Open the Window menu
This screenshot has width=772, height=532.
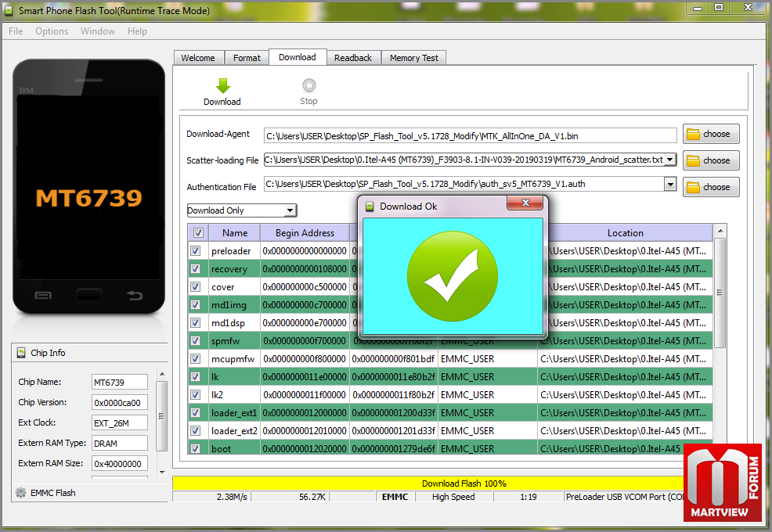pos(98,31)
